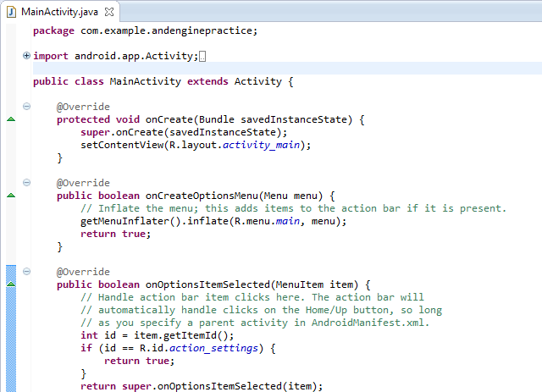Click the Bundle parameter type
Viewport: 542px width, 392px height.
click(x=217, y=119)
